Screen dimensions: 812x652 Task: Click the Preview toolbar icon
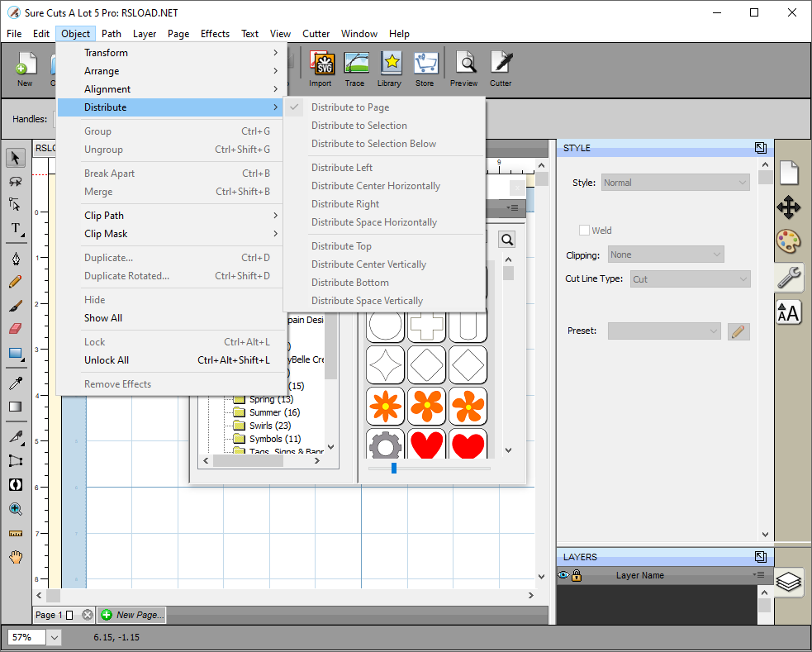click(464, 69)
